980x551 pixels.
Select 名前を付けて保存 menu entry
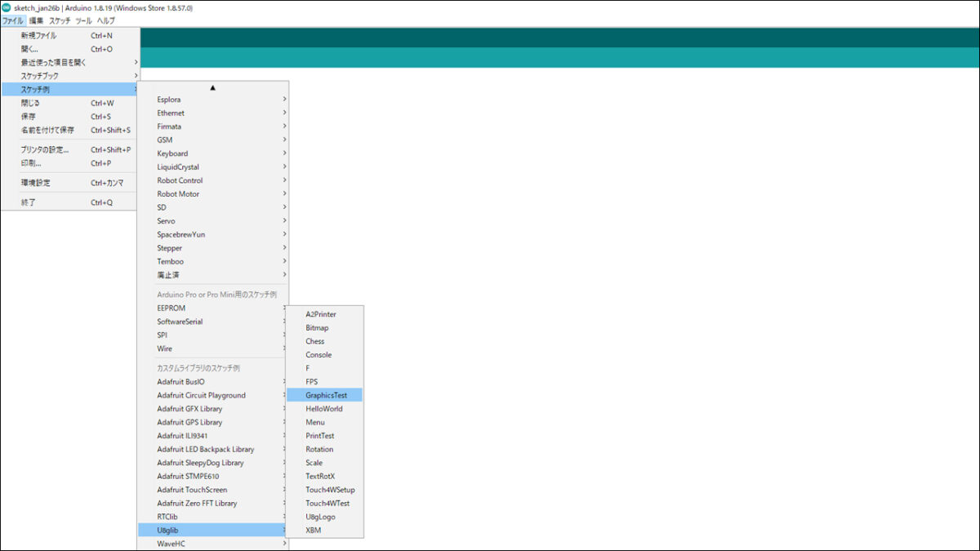(x=47, y=130)
